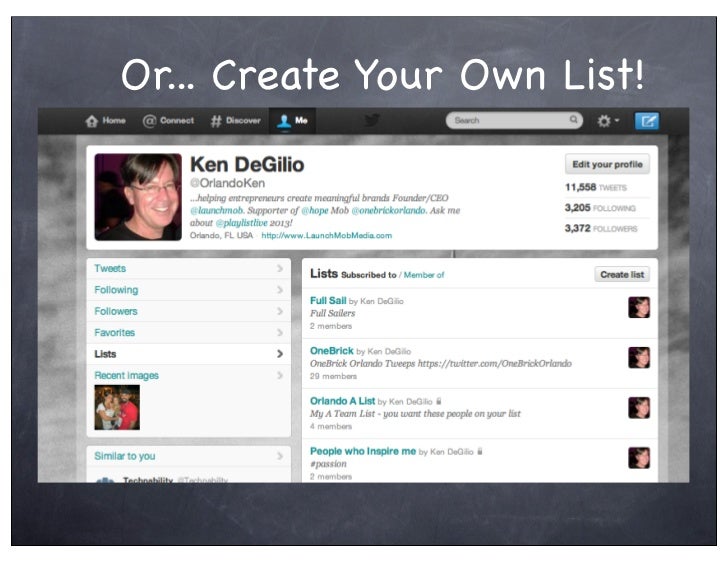Open the Me tab label

coord(301,121)
